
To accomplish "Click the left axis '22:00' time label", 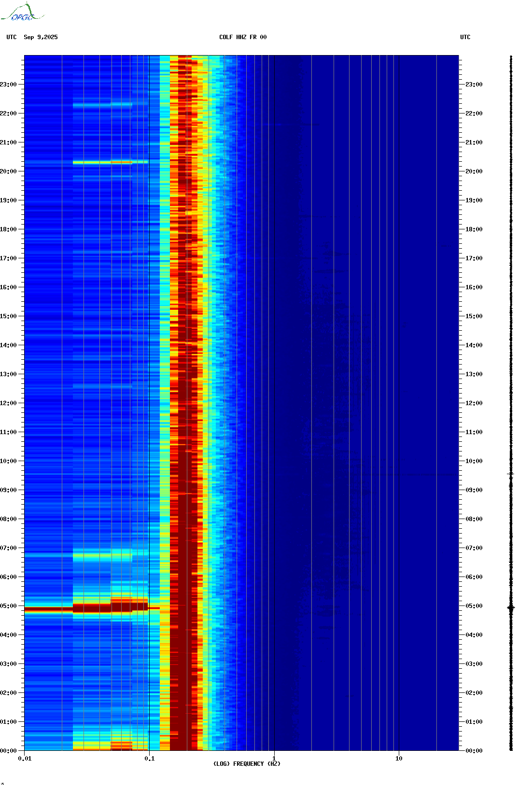I will [x=8, y=113].
